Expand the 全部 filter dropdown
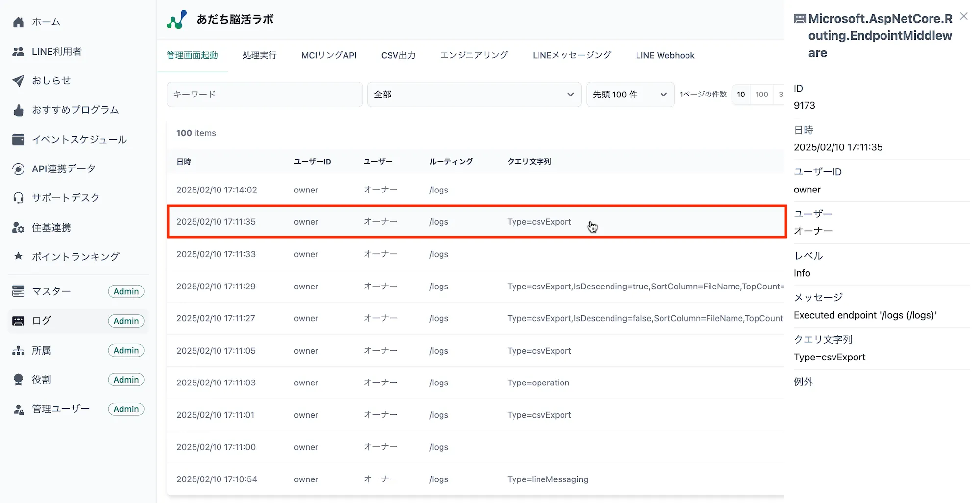 (x=474, y=95)
